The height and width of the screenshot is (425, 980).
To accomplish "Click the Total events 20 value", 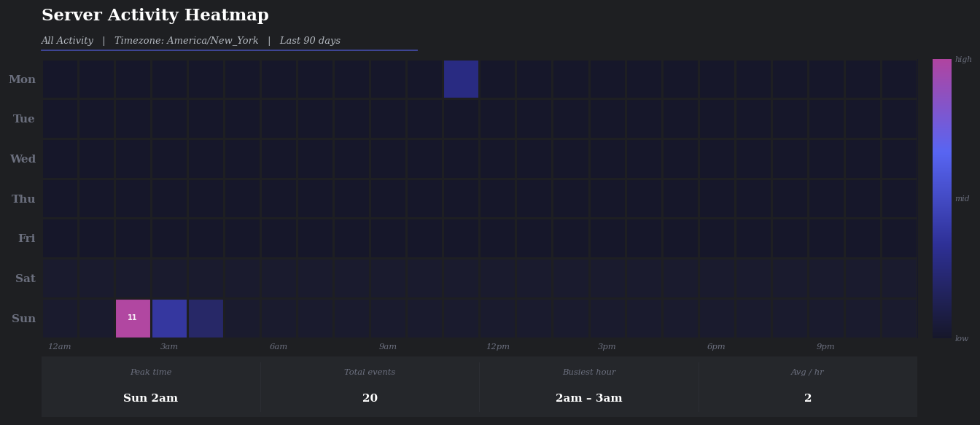I will coord(370,397).
